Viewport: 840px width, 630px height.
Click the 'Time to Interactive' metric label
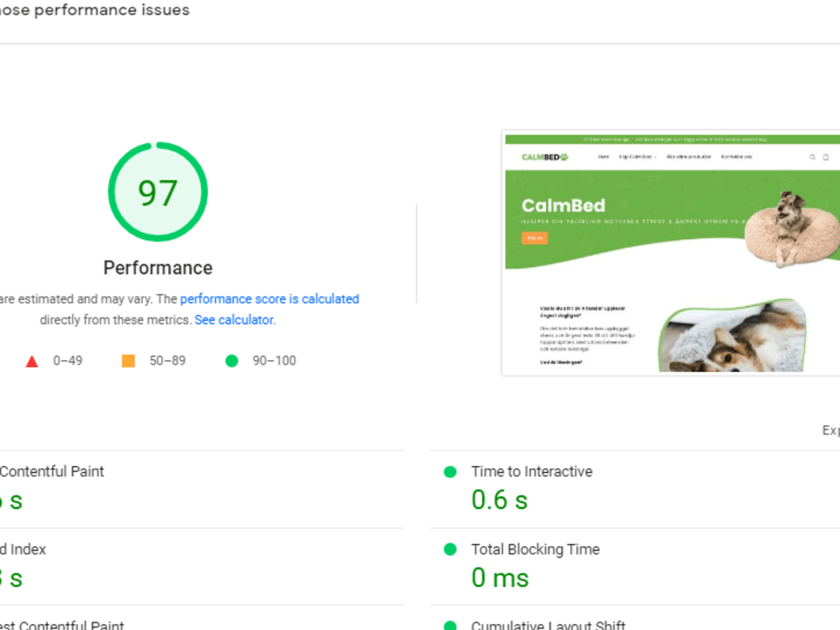532,471
